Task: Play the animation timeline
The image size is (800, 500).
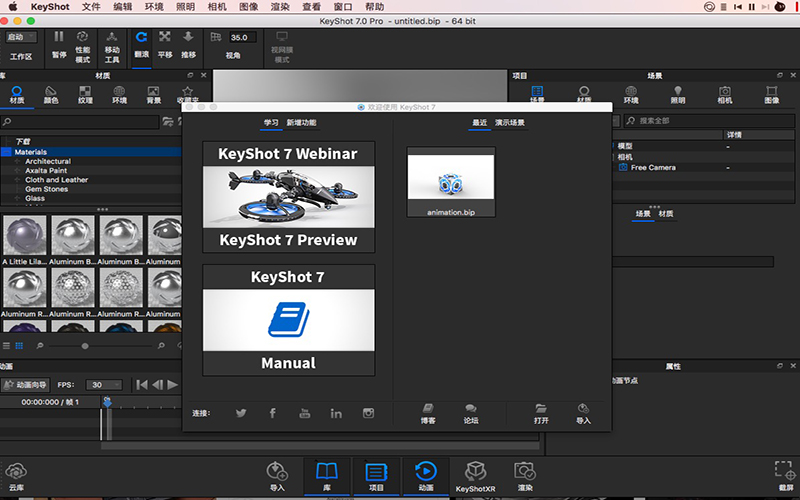Action: 173,385
